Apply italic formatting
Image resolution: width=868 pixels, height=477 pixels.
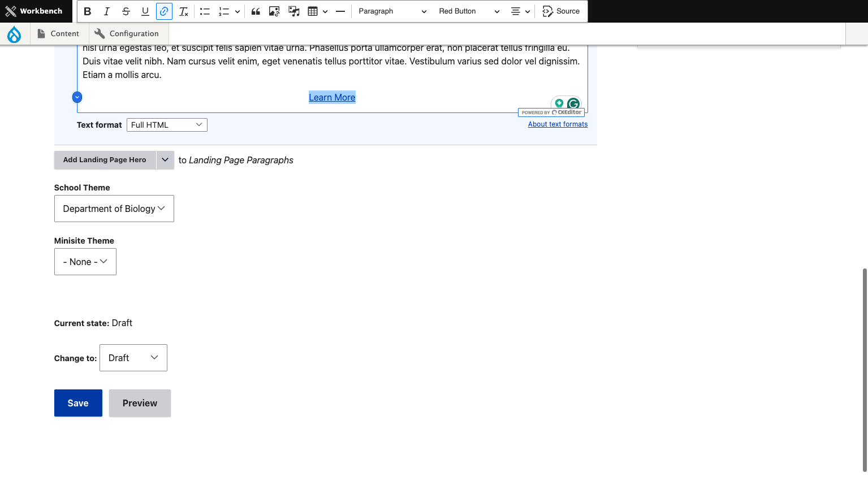(106, 11)
